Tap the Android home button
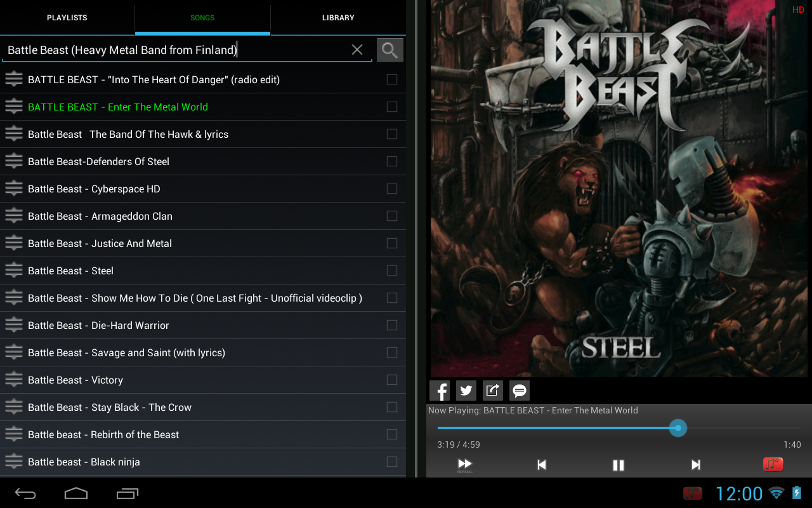Screen dimensions: 812x508 76,493
